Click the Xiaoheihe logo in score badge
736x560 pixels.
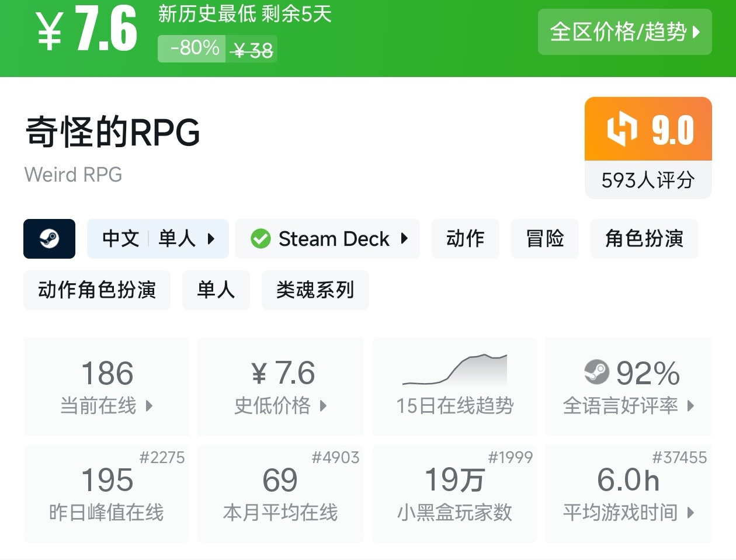coord(622,130)
